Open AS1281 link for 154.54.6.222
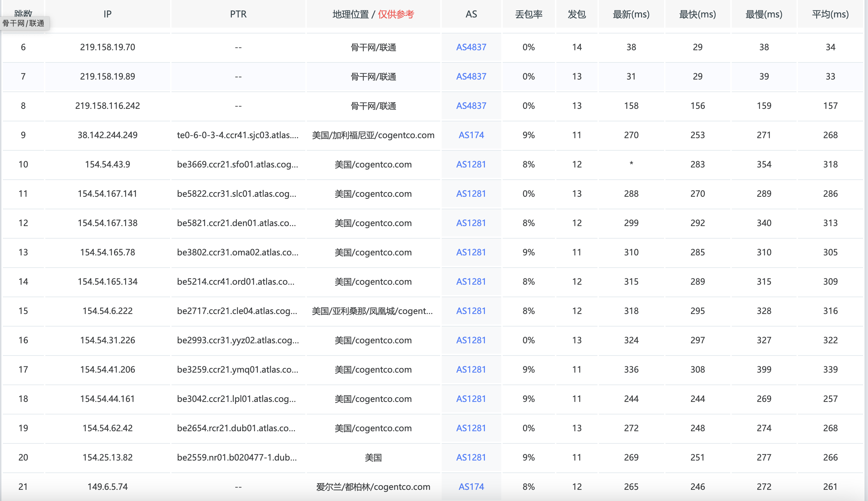868x501 pixels. pos(471,311)
